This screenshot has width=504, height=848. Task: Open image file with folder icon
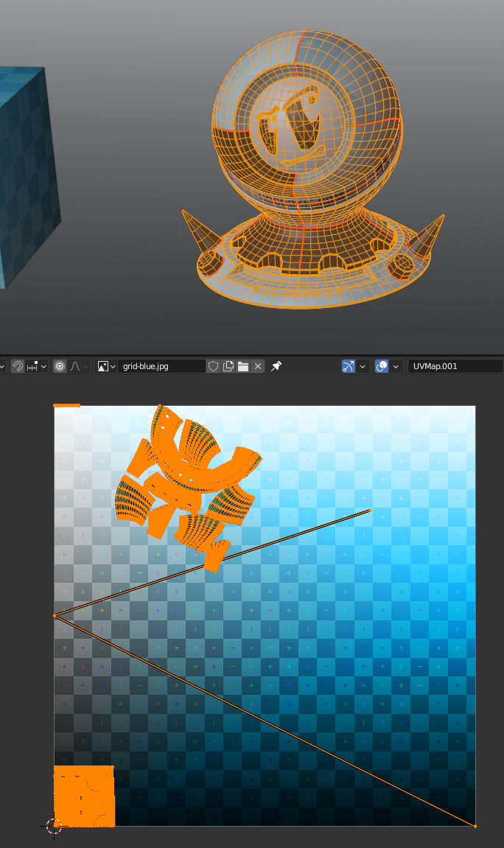(x=243, y=366)
